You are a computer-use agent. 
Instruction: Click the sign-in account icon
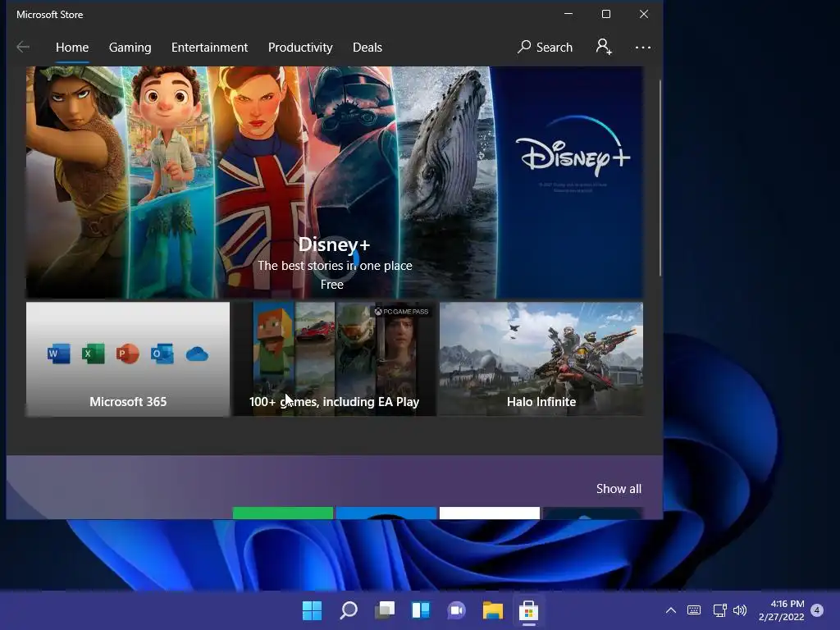604,47
